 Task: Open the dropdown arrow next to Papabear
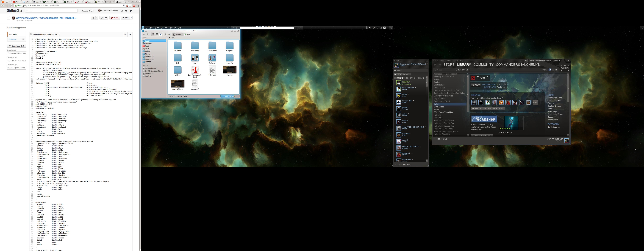[411, 133]
